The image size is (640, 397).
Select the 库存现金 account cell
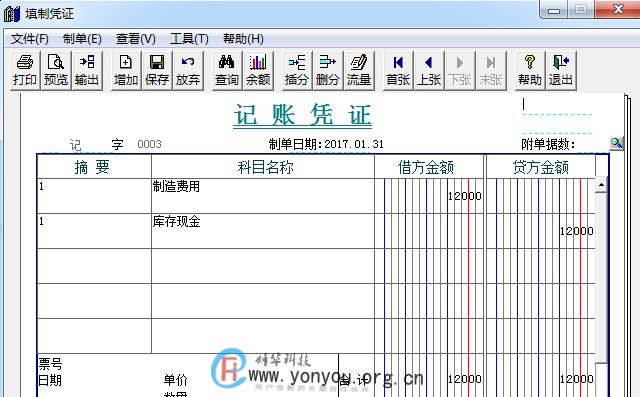pos(263,231)
